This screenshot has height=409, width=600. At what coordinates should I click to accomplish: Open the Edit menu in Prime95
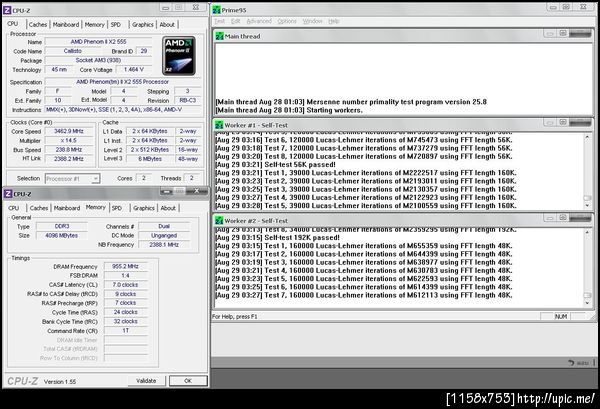click(x=236, y=21)
